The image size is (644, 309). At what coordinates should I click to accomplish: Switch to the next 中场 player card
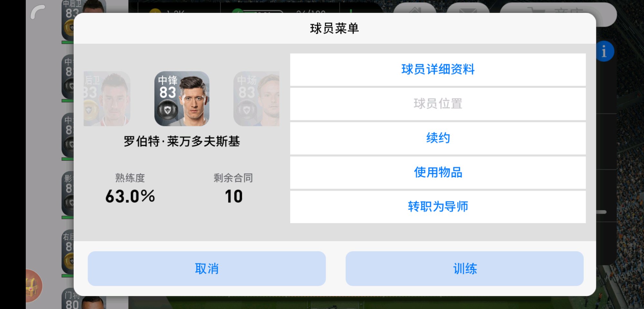click(256, 99)
